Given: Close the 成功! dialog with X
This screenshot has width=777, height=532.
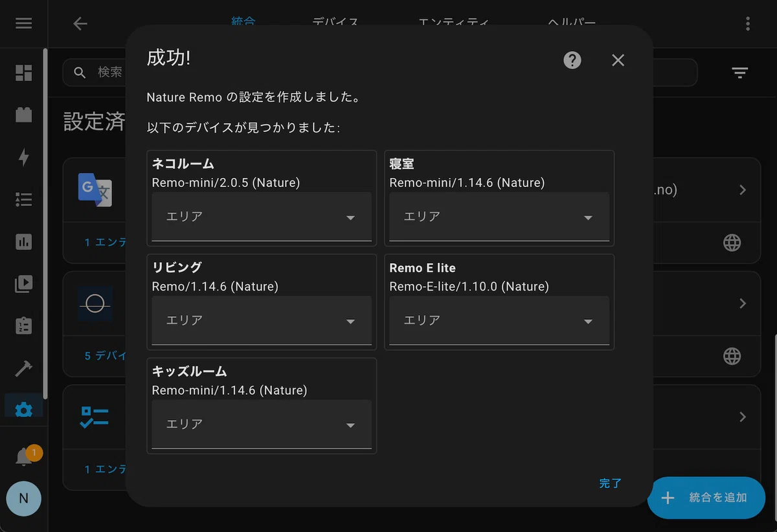Looking at the screenshot, I should point(618,60).
